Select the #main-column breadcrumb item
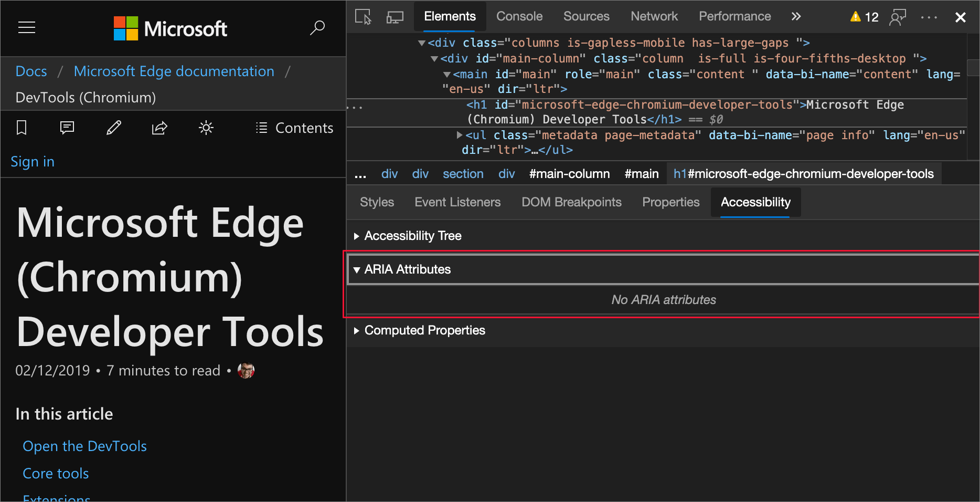 click(569, 173)
